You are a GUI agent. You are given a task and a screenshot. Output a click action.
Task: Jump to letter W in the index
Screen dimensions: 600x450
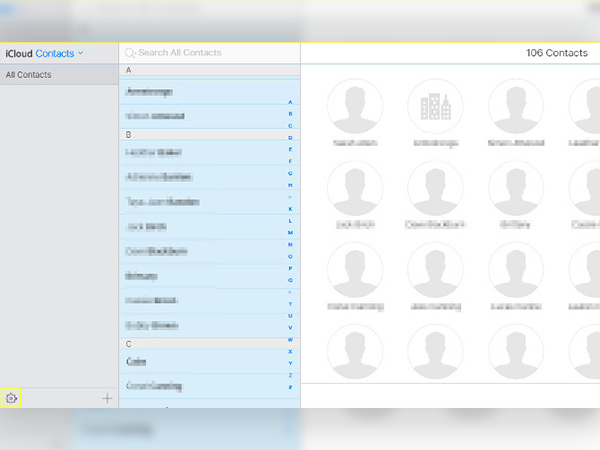tap(290, 340)
